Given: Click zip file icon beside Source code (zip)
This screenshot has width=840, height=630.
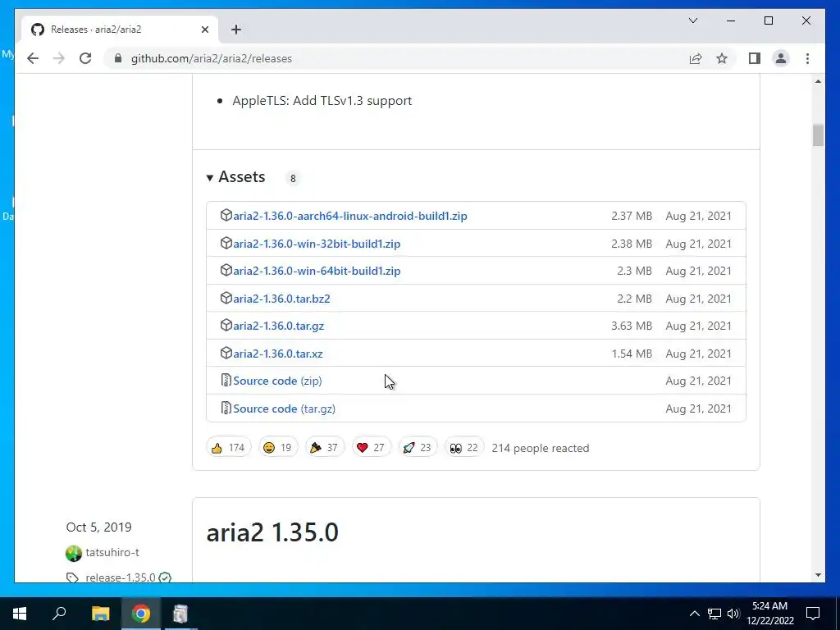Looking at the screenshot, I should (226, 381).
